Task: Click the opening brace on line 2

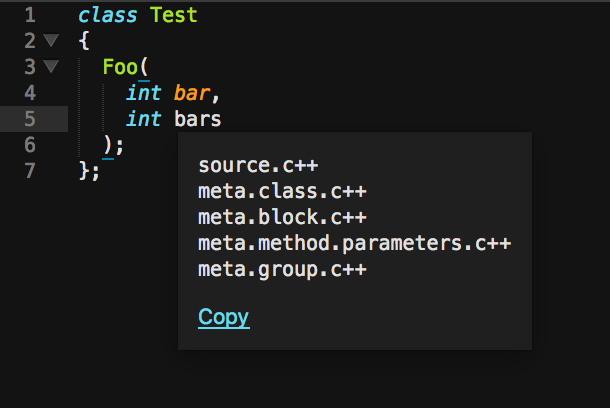Action: pos(84,42)
